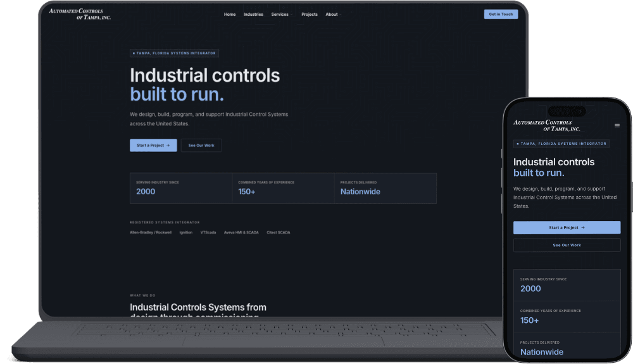633x364 pixels.
Task: Click the Automated Controls logo on the phone
Action: click(547, 125)
